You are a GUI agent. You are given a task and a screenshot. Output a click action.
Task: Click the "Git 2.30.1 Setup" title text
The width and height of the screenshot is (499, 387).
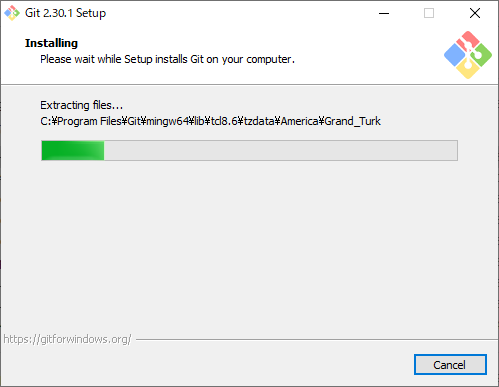(x=66, y=13)
